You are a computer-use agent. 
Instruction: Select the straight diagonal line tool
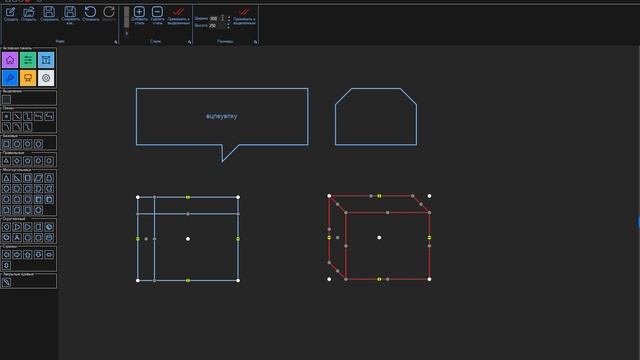tap(17, 117)
